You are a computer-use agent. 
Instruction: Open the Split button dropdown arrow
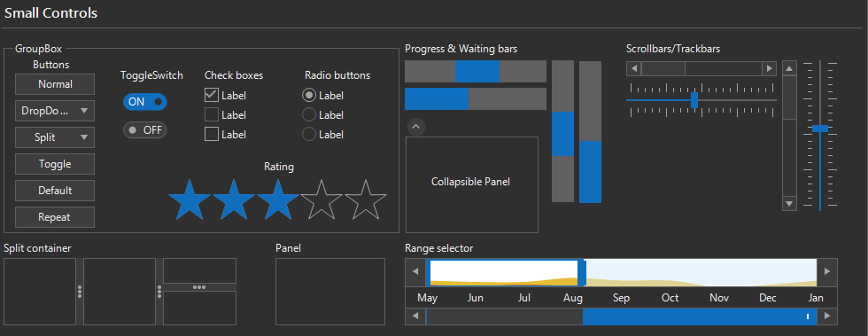pyautogui.click(x=84, y=137)
